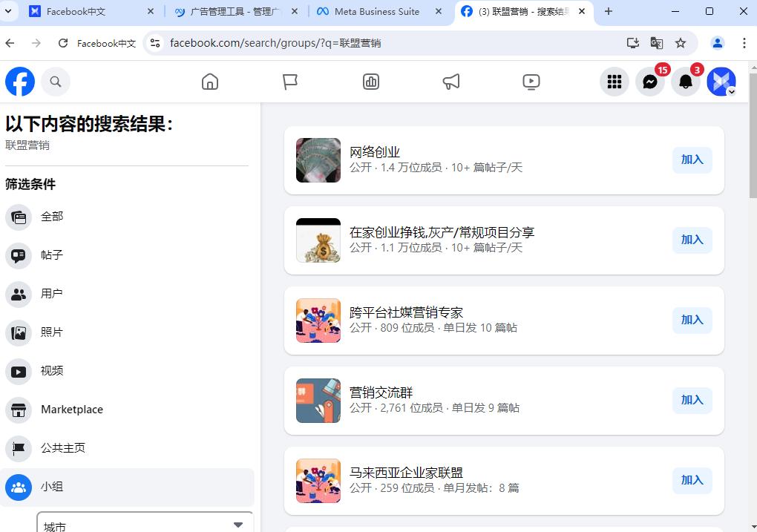Click the install app icon in address bar

tap(633, 43)
